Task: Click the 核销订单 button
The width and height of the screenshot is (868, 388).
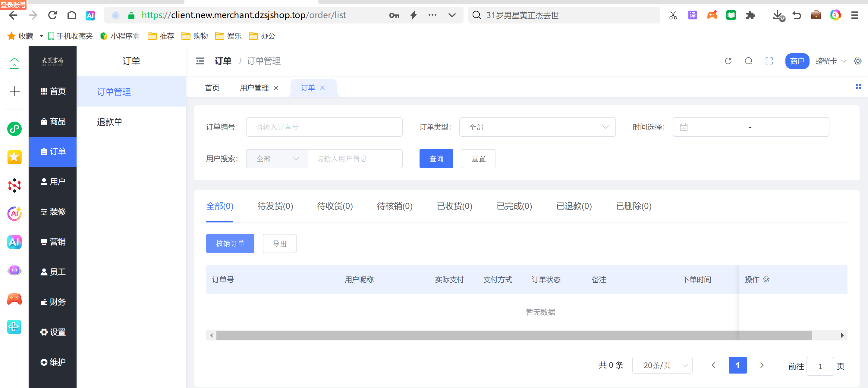Action: point(230,243)
